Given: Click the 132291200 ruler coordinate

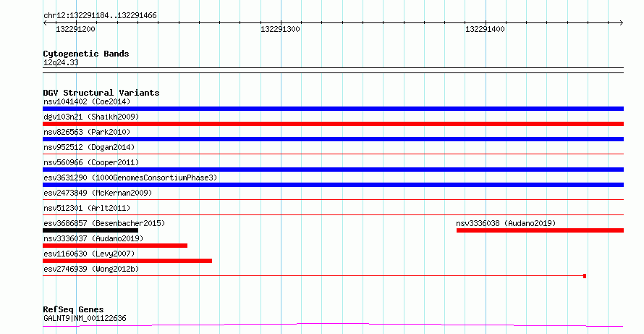Looking at the screenshot, I should [x=75, y=29].
